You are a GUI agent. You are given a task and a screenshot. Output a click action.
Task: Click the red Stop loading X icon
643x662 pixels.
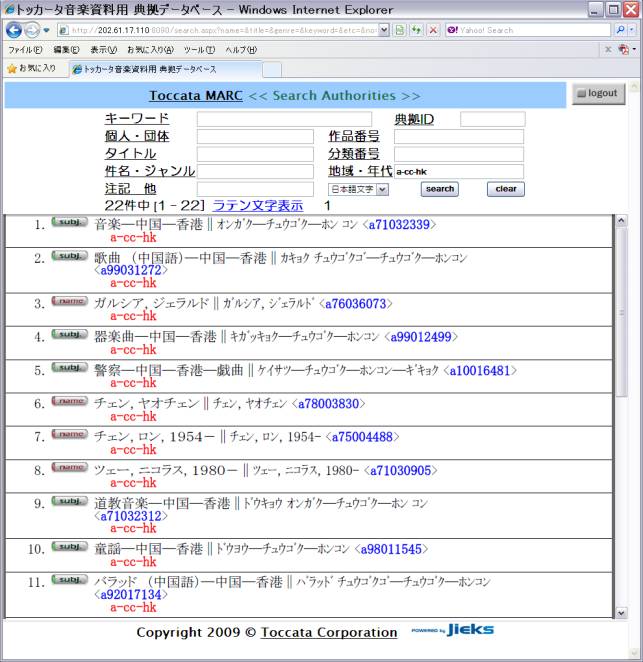[433, 30]
